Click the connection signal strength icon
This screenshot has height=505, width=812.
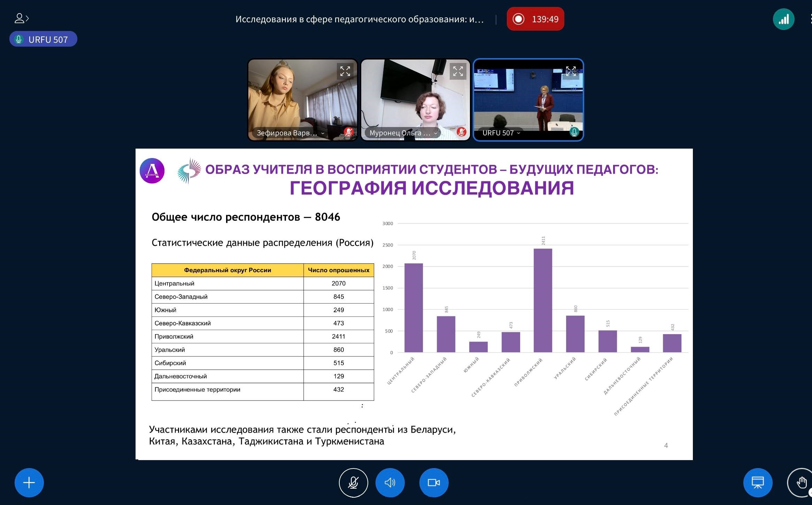click(783, 19)
